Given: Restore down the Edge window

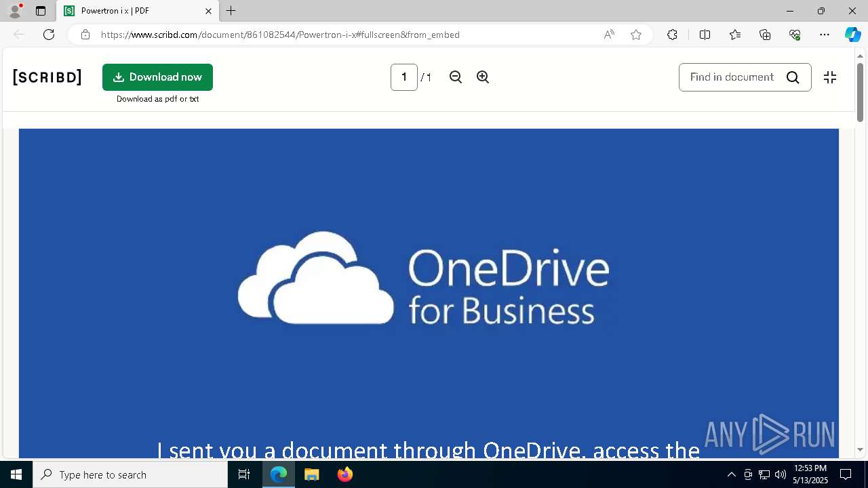Looking at the screenshot, I should (821, 11).
